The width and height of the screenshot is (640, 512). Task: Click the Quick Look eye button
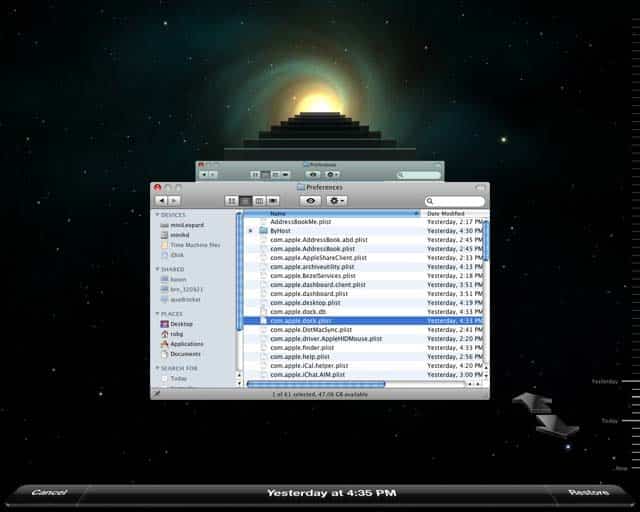(310, 201)
